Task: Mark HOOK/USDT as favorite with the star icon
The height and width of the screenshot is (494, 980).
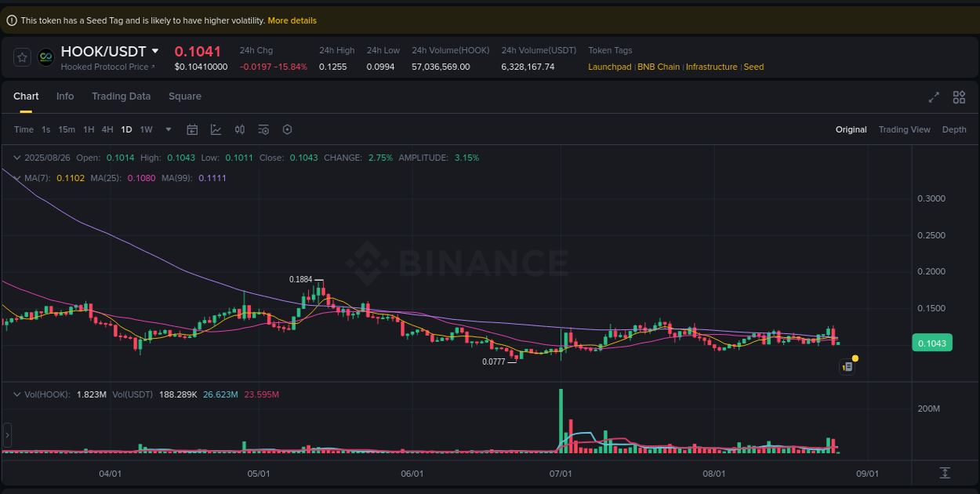Action: click(x=21, y=56)
